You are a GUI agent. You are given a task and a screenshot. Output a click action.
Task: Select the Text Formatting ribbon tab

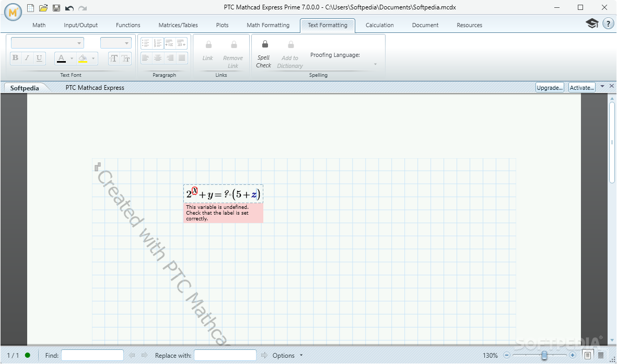(328, 25)
